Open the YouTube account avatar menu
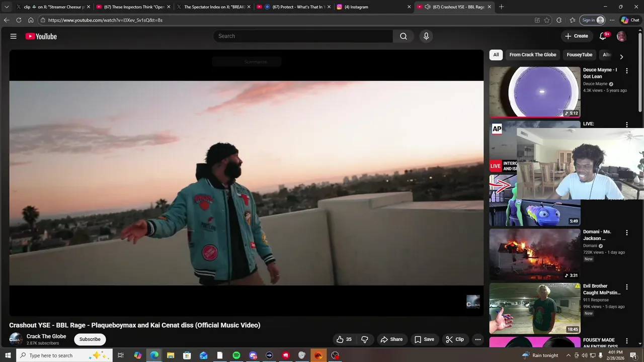 (x=621, y=36)
